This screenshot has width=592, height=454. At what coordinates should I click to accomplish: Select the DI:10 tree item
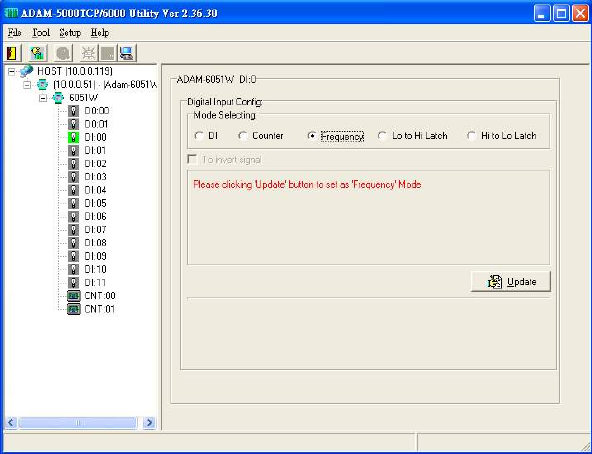96,269
